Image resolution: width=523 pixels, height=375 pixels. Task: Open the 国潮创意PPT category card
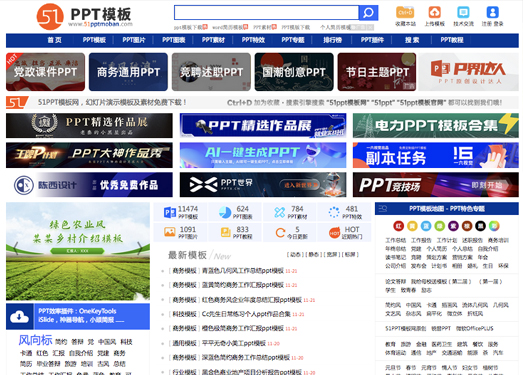(294, 72)
